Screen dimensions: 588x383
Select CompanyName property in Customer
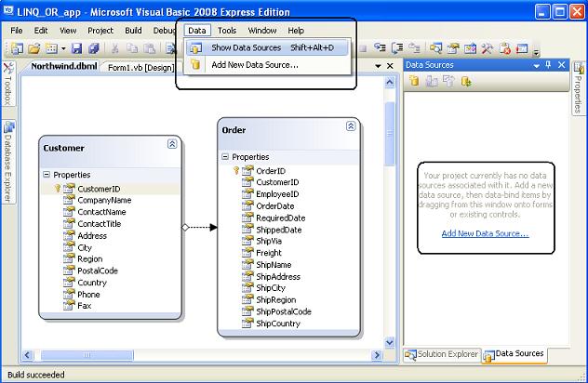[x=104, y=201]
